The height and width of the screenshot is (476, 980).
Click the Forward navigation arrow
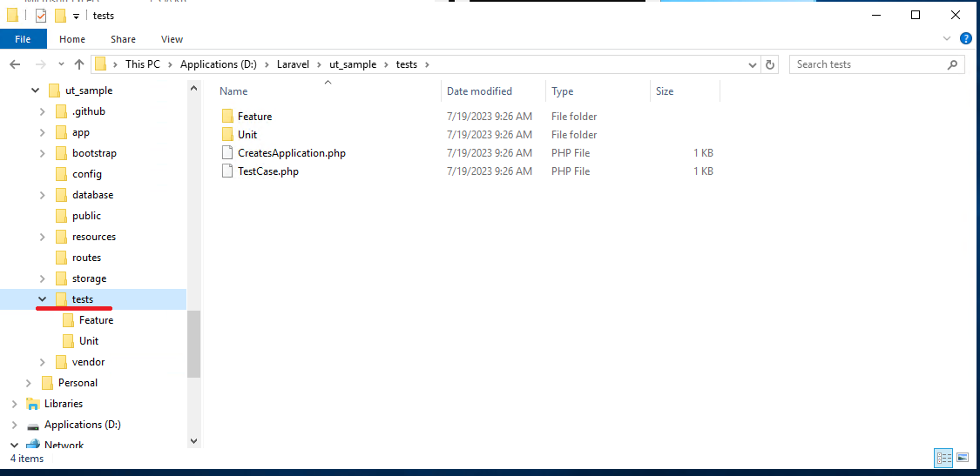(40, 64)
